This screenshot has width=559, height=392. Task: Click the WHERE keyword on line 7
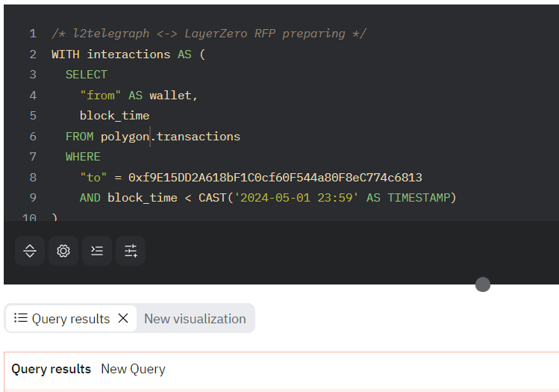click(x=83, y=157)
